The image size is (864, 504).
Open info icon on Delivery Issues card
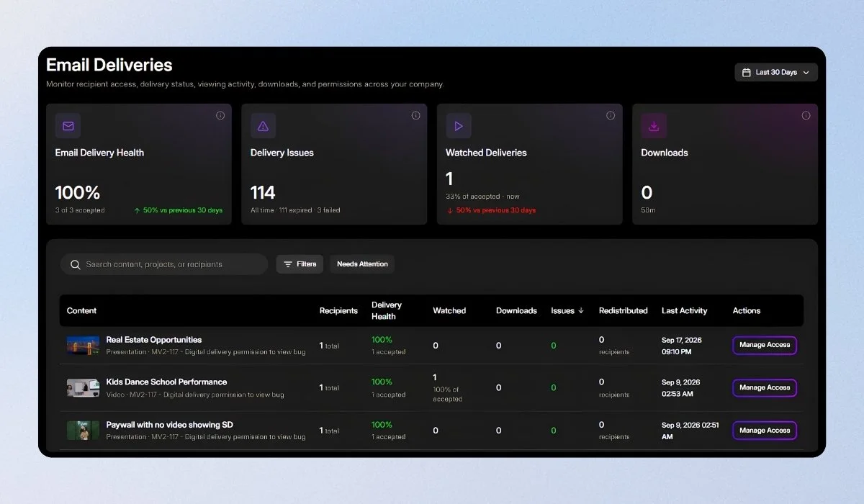click(x=415, y=115)
